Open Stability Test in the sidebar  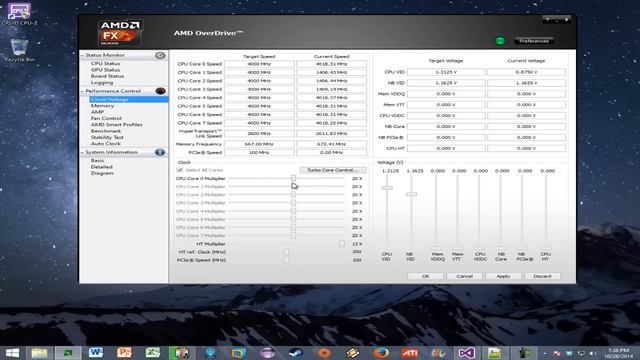click(x=107, y=138)
